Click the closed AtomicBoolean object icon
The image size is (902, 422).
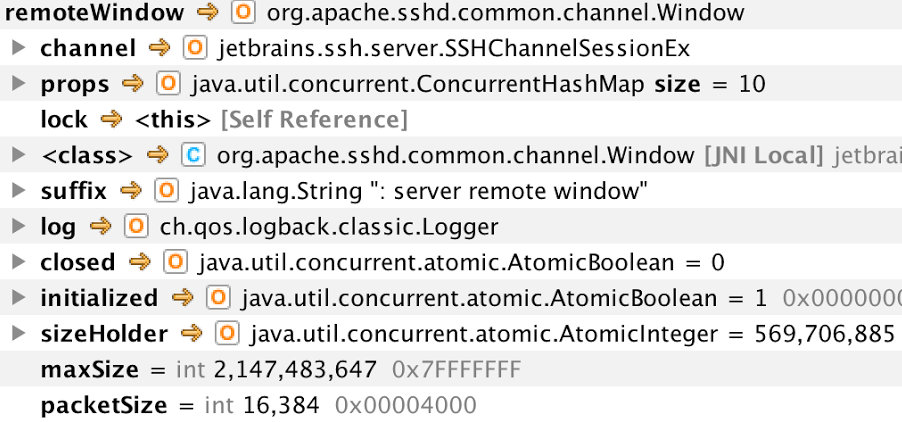(x=175, y=262)
